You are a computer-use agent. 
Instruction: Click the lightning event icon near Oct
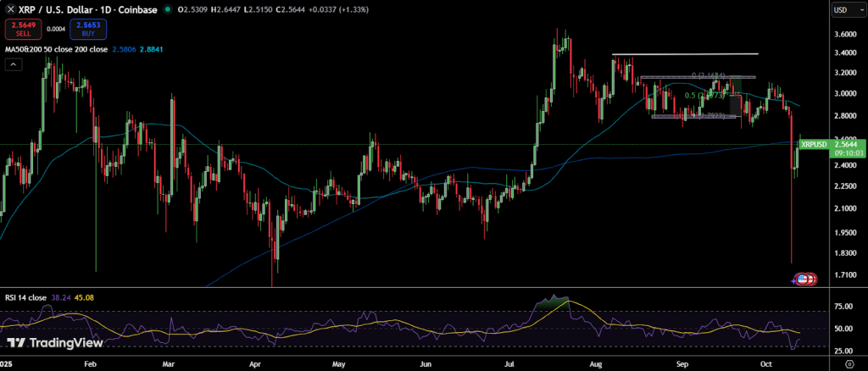(x=796, y=280)
